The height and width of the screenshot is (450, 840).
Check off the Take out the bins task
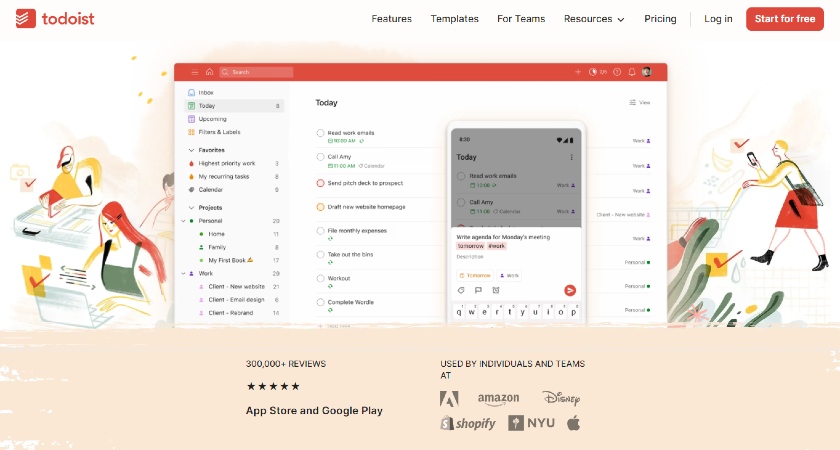tap(320, 254)
